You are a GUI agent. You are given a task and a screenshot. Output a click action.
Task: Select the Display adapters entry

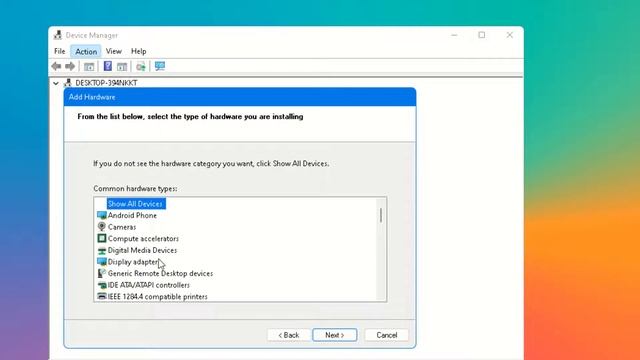133,262
